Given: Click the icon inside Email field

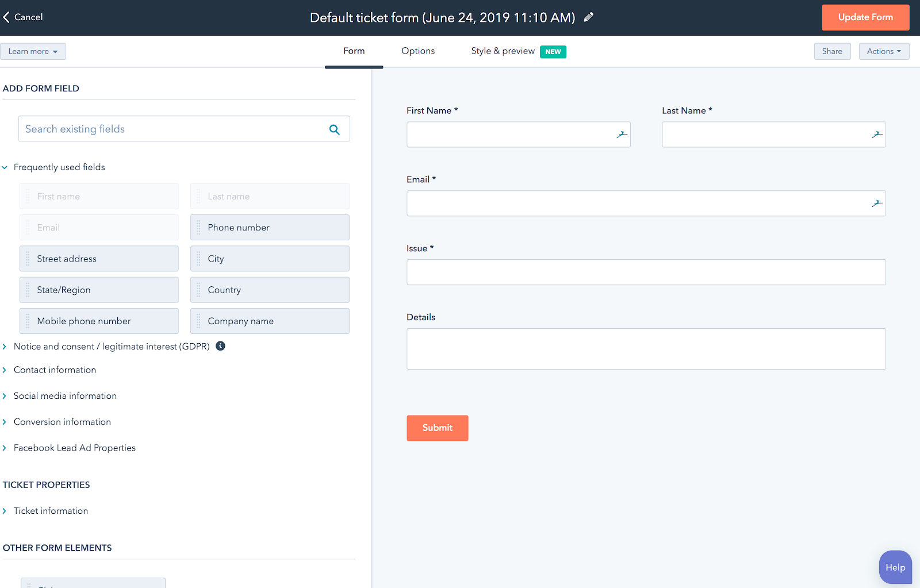Looking at the screenshot, I should (877, 203).
